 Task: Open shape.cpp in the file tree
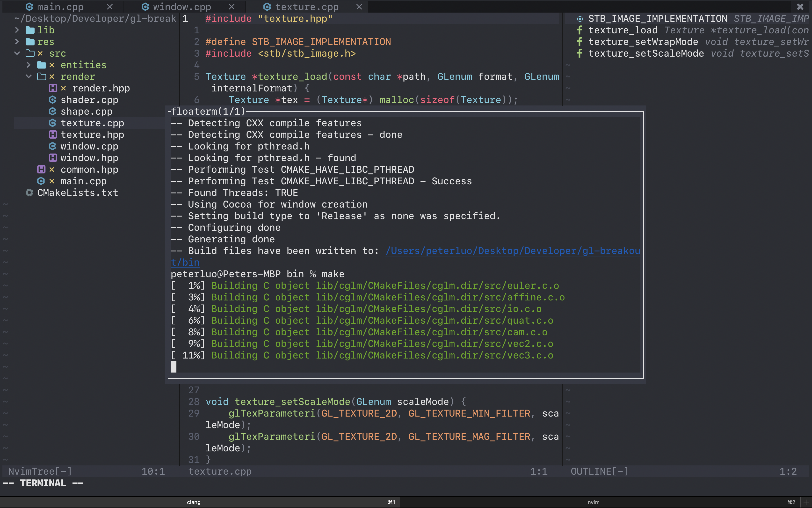point(87,111)
